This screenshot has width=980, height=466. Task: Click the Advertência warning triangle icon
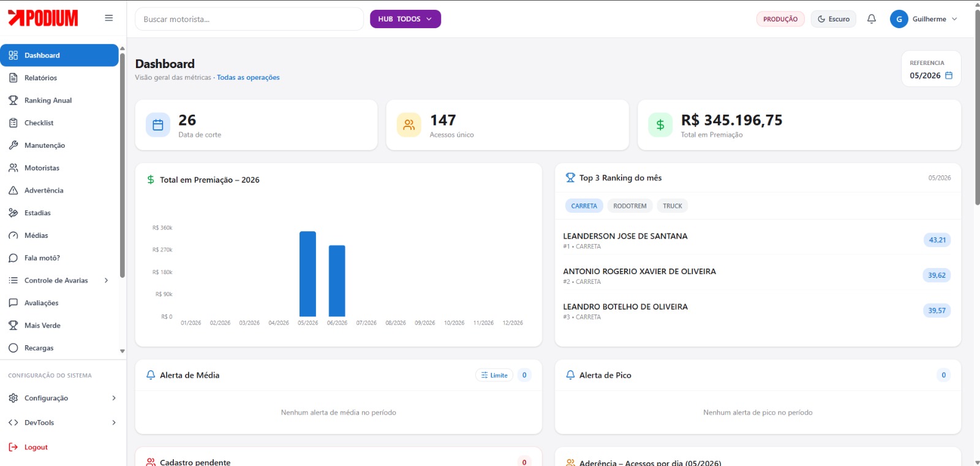13,191
